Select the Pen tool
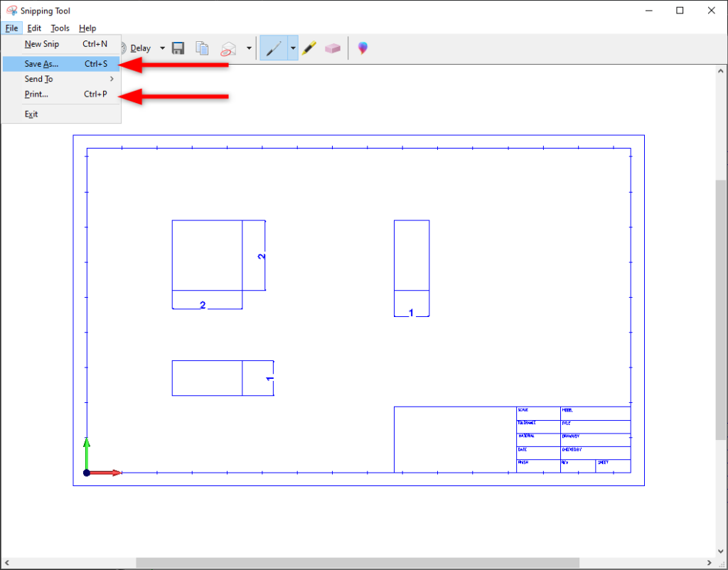The height and width of the screenshot is (570, 728). coord(274,48)
